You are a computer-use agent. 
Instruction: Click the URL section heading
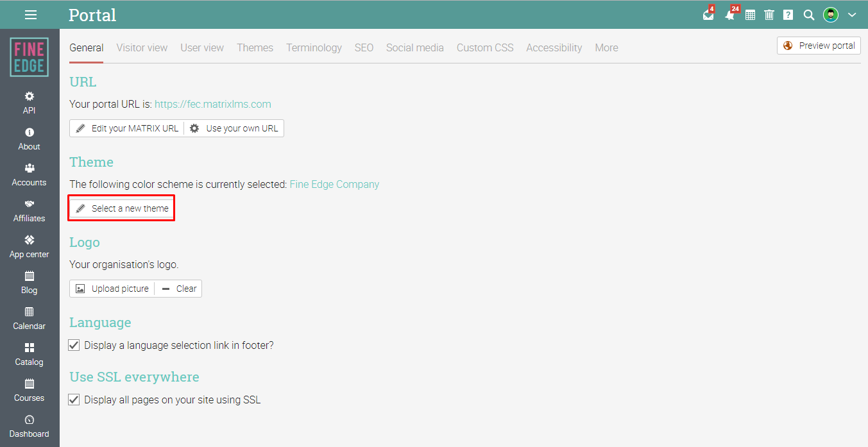[83, 81]
